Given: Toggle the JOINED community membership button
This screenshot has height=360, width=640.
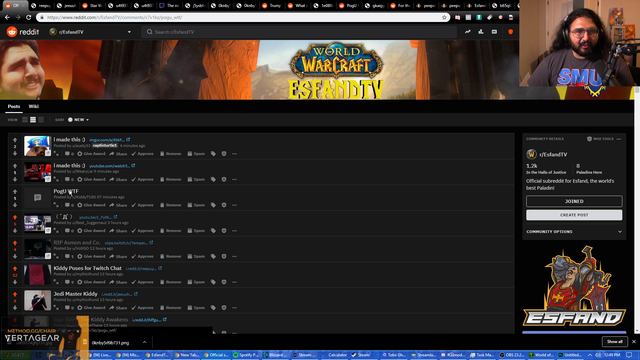Looking at the screenshot, I should (574, 201).
